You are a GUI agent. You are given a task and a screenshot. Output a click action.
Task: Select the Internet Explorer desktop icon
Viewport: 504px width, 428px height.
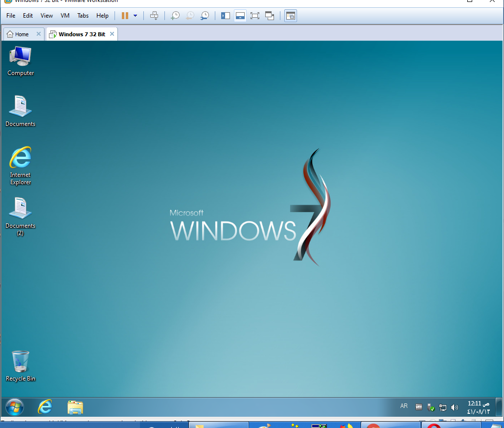point(20,166)
